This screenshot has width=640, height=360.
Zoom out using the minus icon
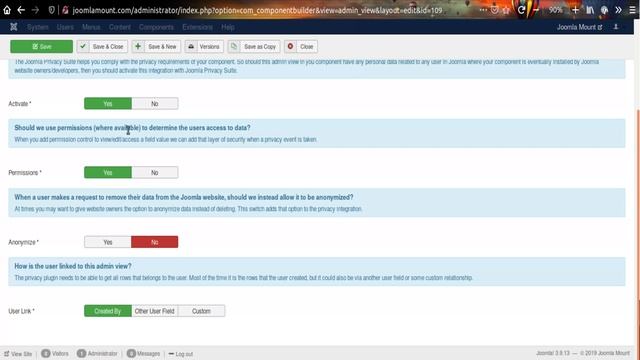(x=536, y=10)
